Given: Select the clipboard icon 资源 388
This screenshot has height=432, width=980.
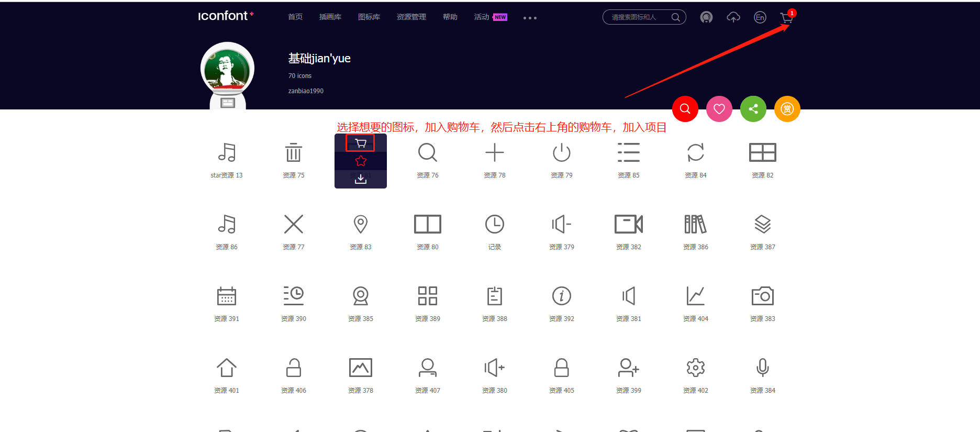Looking at the screenshot, I should click(x=495, y=296).
